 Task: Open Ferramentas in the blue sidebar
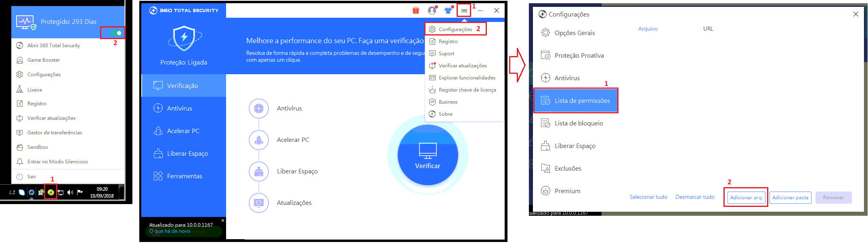184,176
